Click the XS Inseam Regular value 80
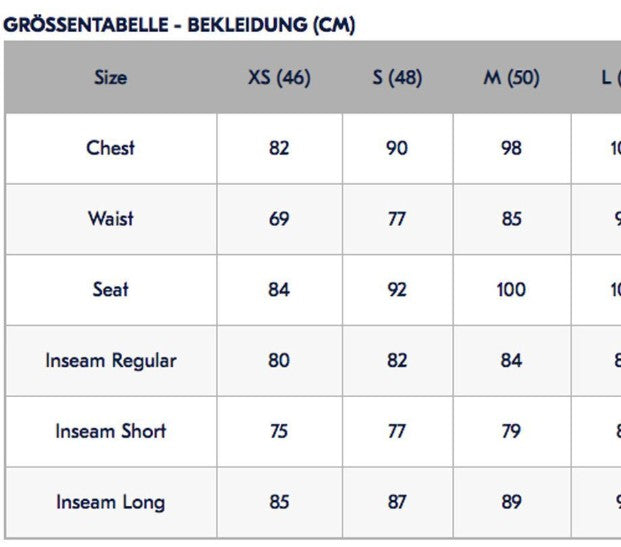 (279, 360)
